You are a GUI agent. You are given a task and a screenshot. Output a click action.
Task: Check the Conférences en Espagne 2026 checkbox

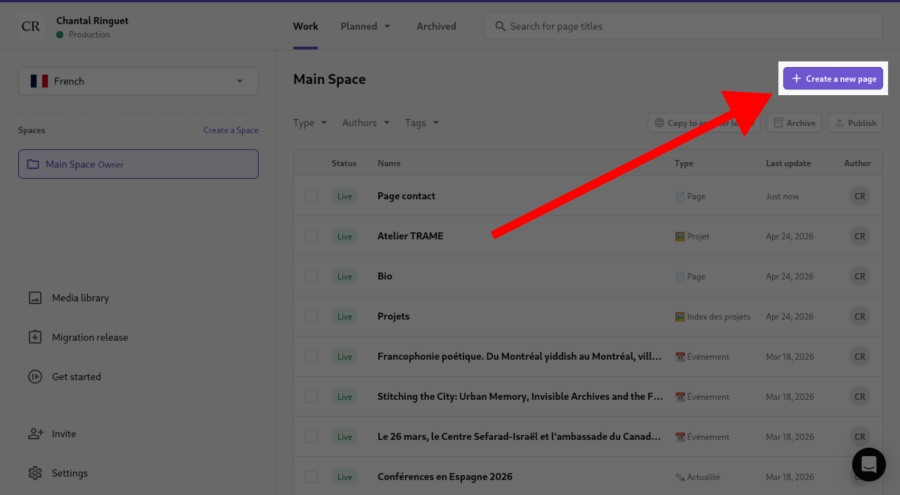311,477
